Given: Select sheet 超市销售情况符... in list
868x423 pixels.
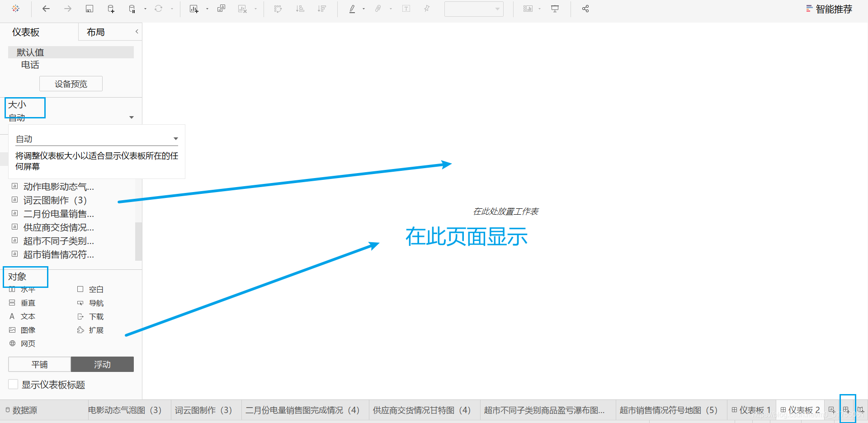Looking at the screenshot, I should coord(59,254).
